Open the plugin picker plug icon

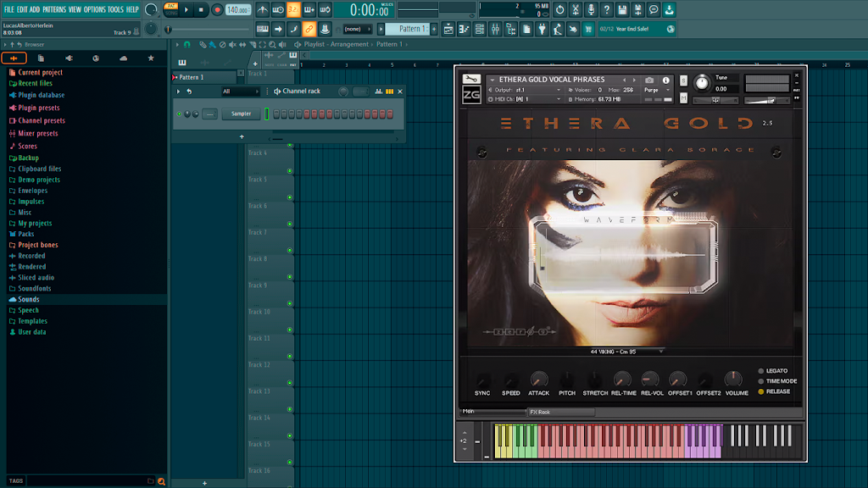542,29
